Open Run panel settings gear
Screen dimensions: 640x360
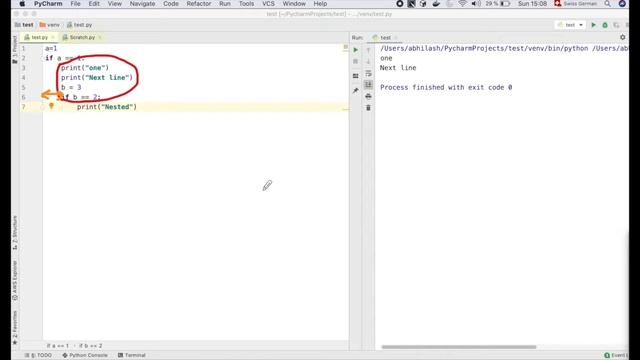pyautogui.click(x=622, y=37)
